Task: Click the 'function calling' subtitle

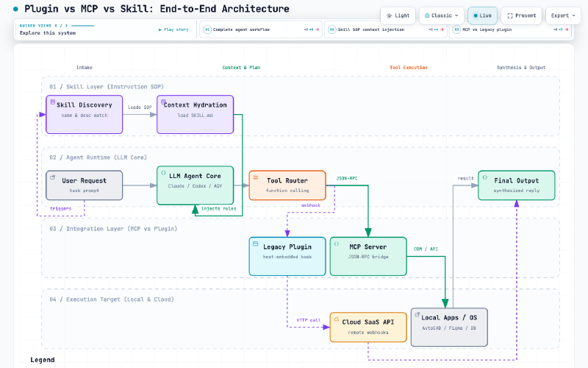Action: point(287,191)
